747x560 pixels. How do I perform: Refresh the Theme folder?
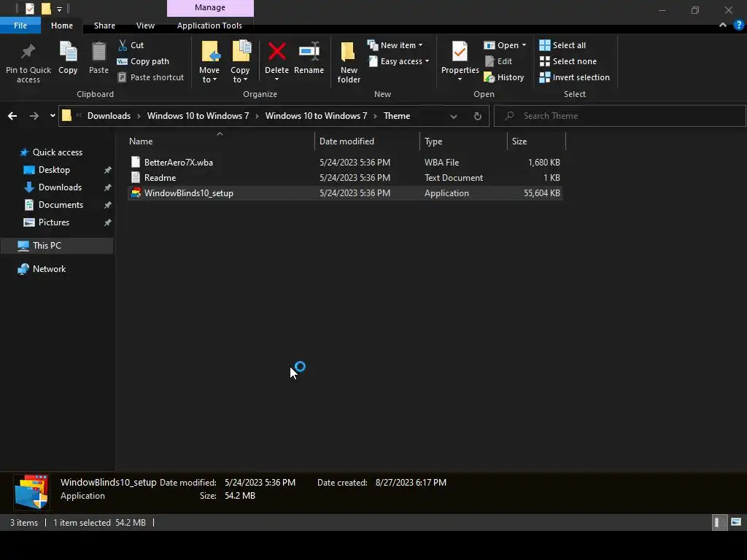[477, 116]
